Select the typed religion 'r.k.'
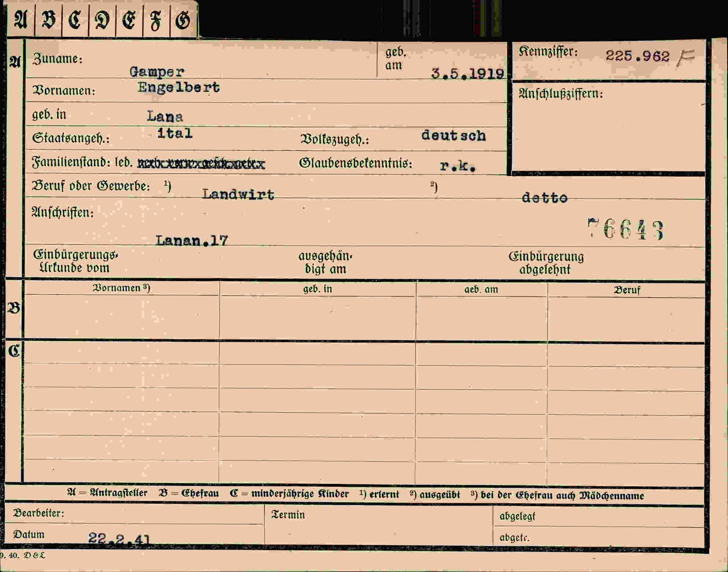 tap(458, 166)
